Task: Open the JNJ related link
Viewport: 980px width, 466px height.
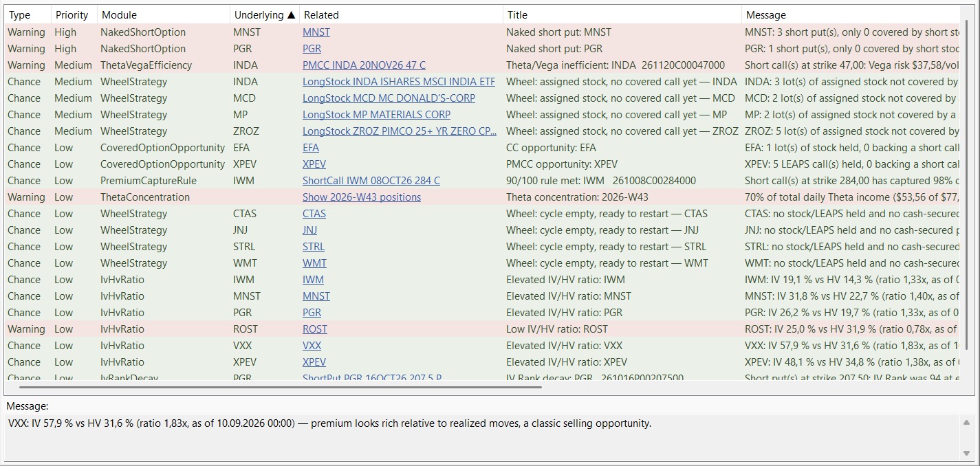Action: point(310,230)
